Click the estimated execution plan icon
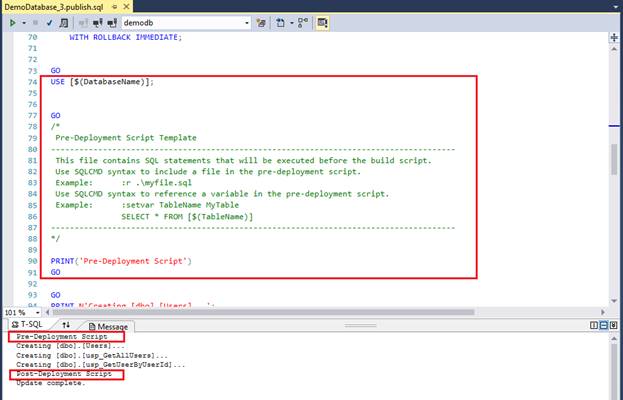Viewport: 623px width, 400px height. [64, 23]
